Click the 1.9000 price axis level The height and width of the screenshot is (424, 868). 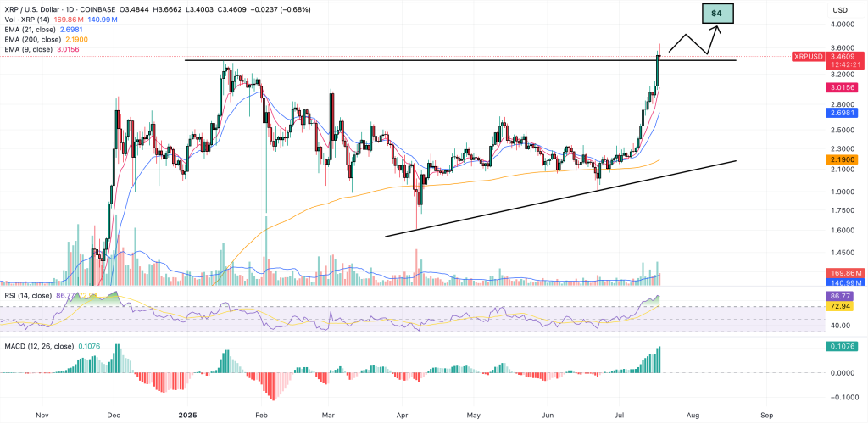click(843, 192)
